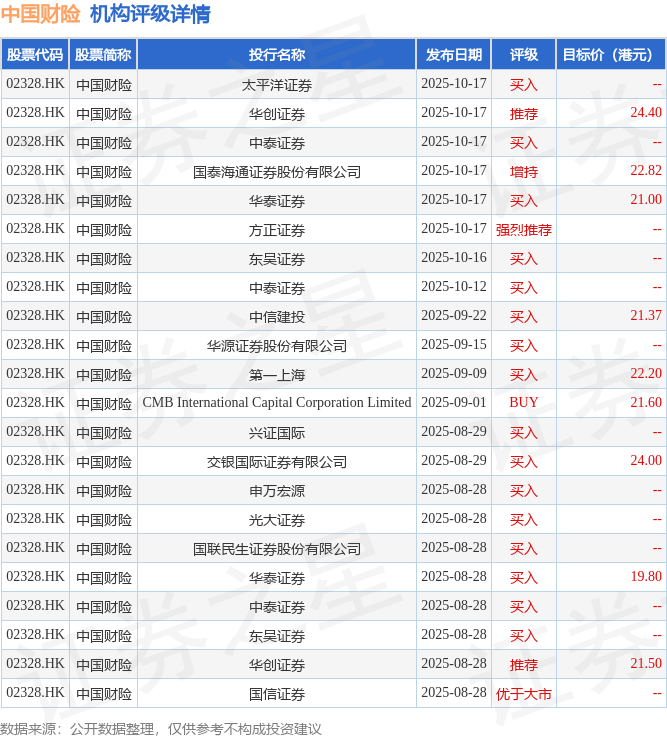Image resolution: width=667 pixels, height=738 pixels.
Task: Click 中国财险 name in the 方正证券 row
Action: (104, 230)
